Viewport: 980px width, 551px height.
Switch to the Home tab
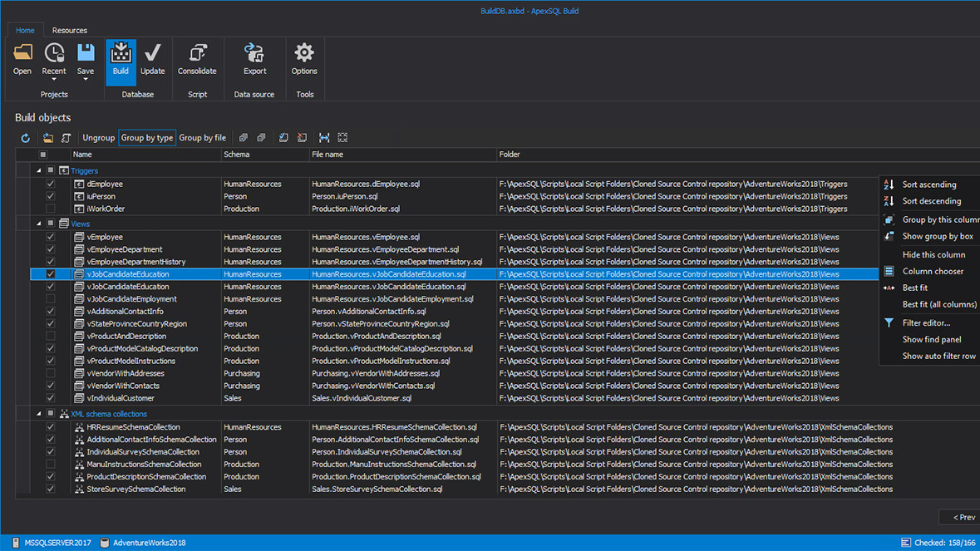click(25, 30)
